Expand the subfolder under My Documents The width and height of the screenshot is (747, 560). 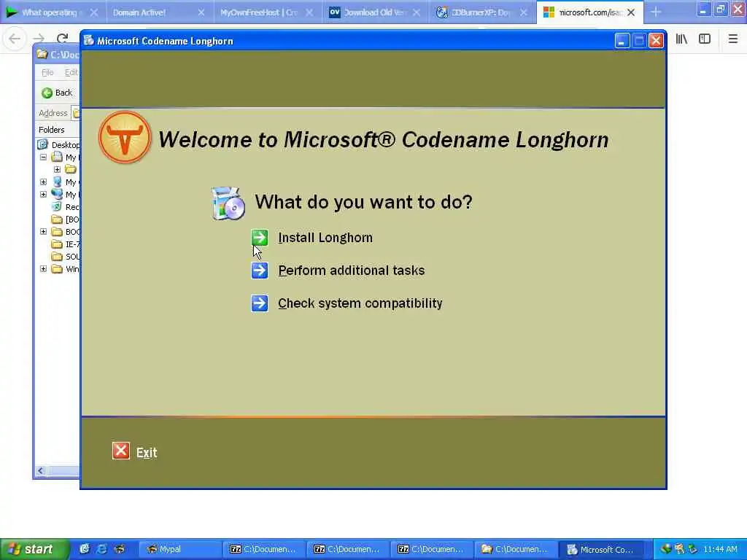(57, 169)
